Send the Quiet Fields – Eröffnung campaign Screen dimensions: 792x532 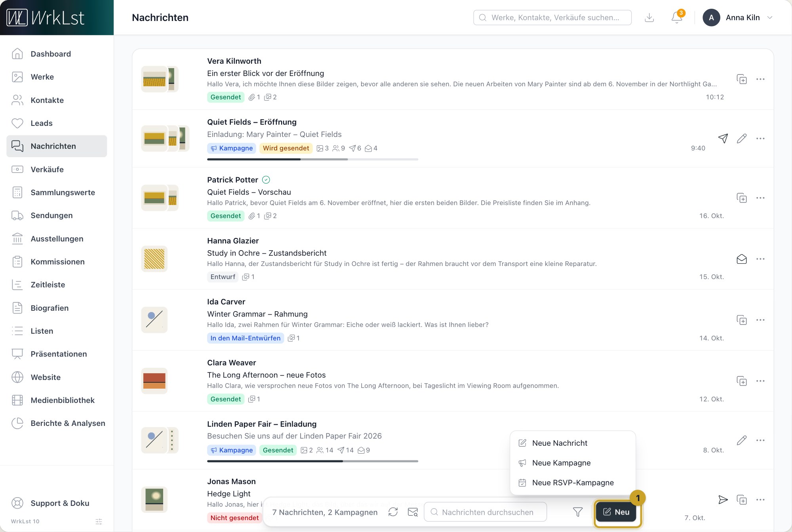(x=723, y=139)
